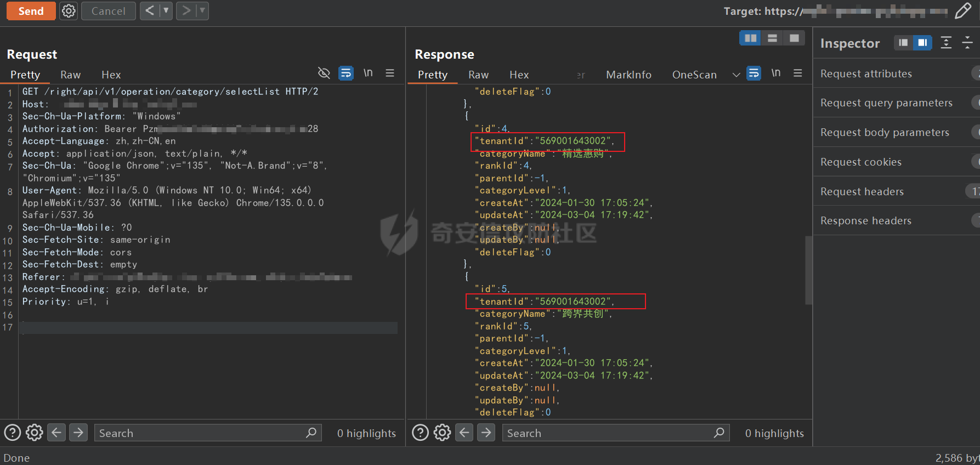Select the Response Pretty tab
980x465 pixels.
click(433, 75)
